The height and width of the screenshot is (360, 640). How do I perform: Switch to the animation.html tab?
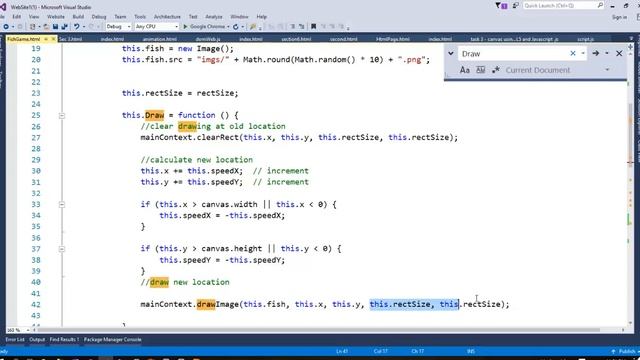click(160, 39)
